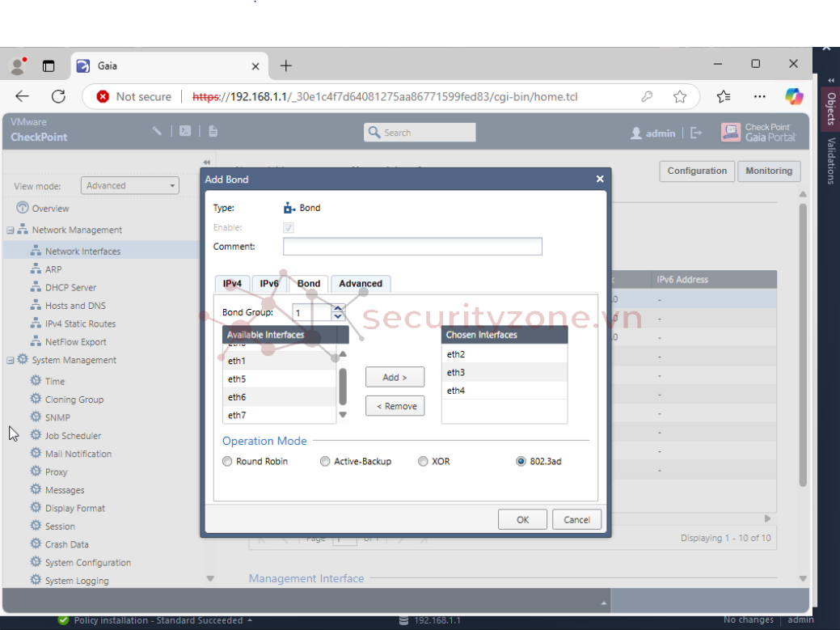
Task: Open the saved passwords key icon
Action: click(x=647, y=96)
